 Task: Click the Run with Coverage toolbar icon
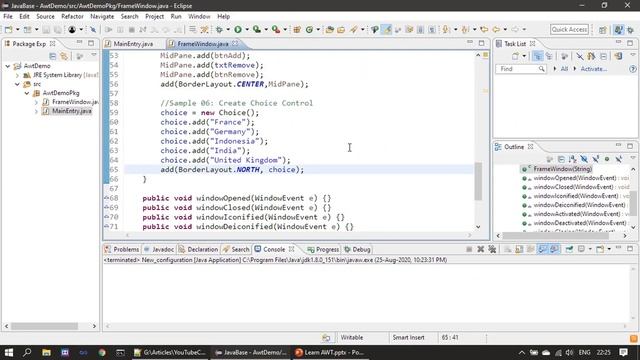click(256, 29)
